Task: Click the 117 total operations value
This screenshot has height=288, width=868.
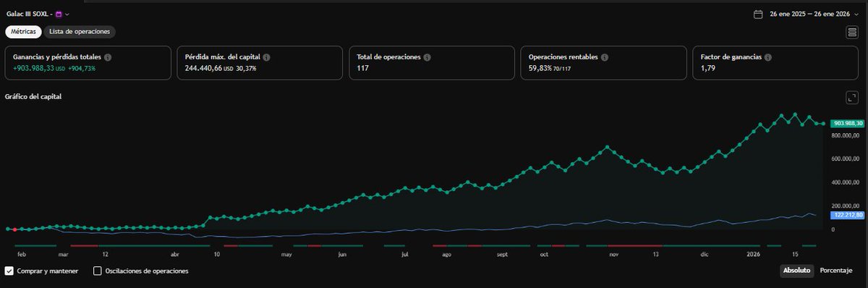Action: [x=363, y=68]
